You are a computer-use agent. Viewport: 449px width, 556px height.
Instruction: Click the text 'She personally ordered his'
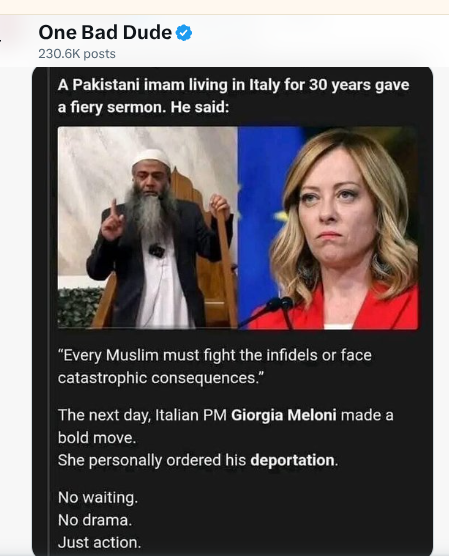tap(152, 460)
